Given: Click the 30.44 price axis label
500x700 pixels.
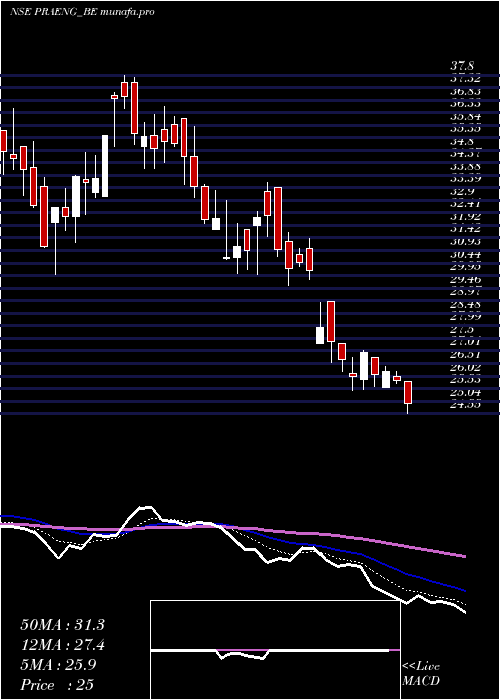Looking at the screenshot, I should [465, 254].
